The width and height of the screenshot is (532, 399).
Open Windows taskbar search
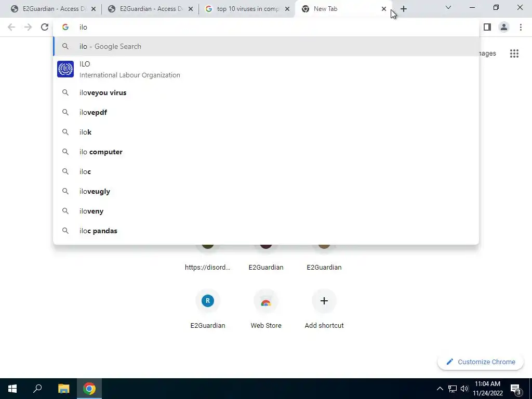coord(37,389)
